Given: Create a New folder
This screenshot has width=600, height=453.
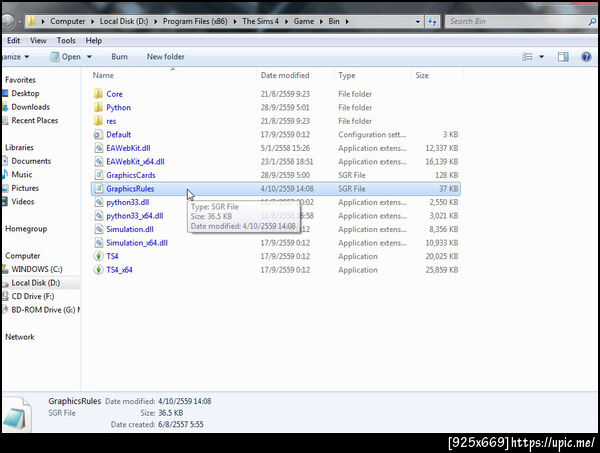Looking at the screenshot, I should (165, 57).
